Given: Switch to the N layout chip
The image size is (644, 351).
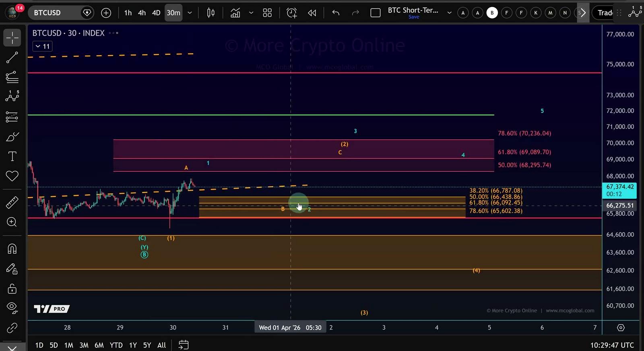Looking at the screenshot, I should [x=565, y=13].
